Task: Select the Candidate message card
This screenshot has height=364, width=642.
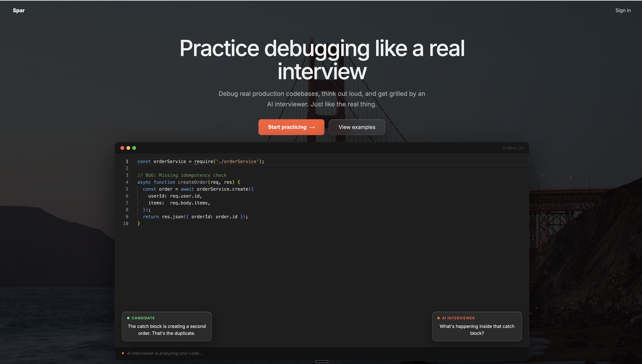Action: point(167,326)
